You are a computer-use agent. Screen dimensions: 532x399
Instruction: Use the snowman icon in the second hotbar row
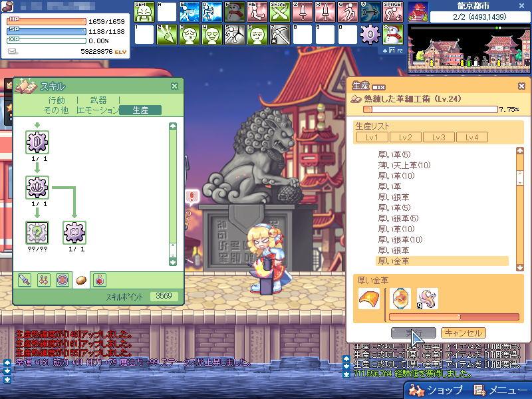[x=393, y=35]
